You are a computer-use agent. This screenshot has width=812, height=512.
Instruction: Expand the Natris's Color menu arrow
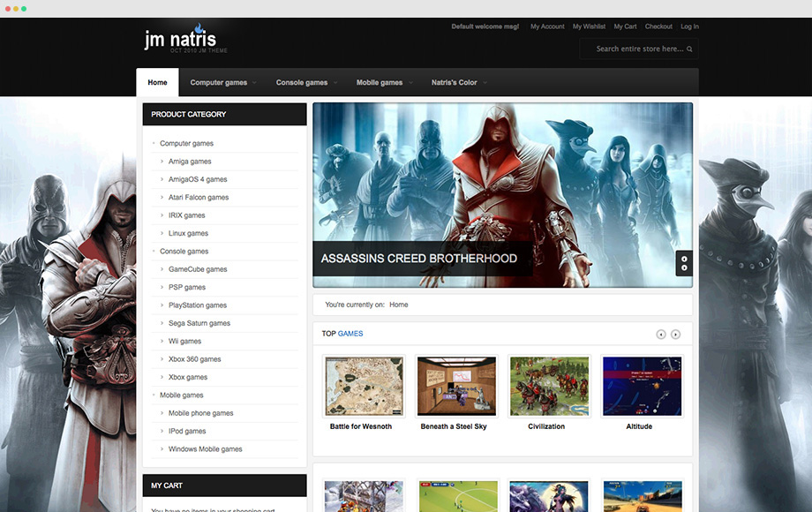(x=485, y=83)
